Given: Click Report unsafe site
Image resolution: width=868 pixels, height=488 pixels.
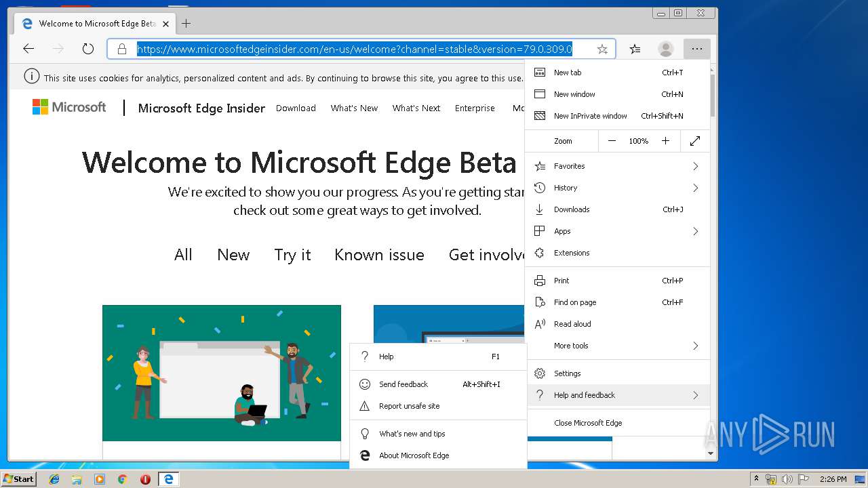Looking at the screenshot, I should coord(438,406).
